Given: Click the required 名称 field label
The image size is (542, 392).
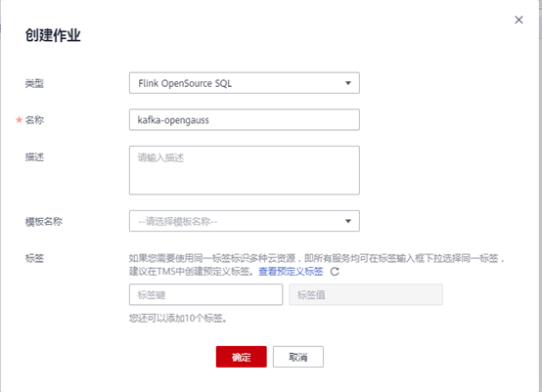Looking at the screenshot, I should (x=34, y=120).
